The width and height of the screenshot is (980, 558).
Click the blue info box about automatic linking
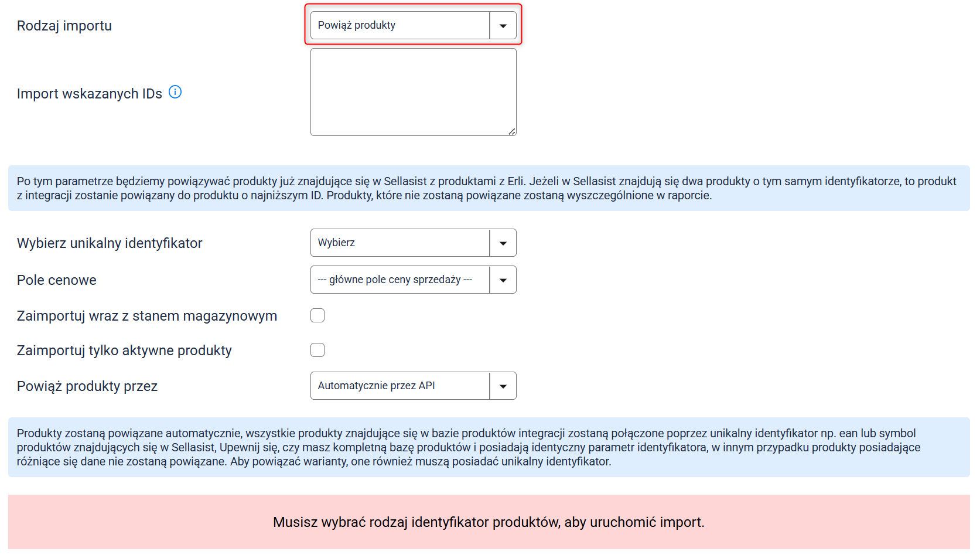click(489, 447)
